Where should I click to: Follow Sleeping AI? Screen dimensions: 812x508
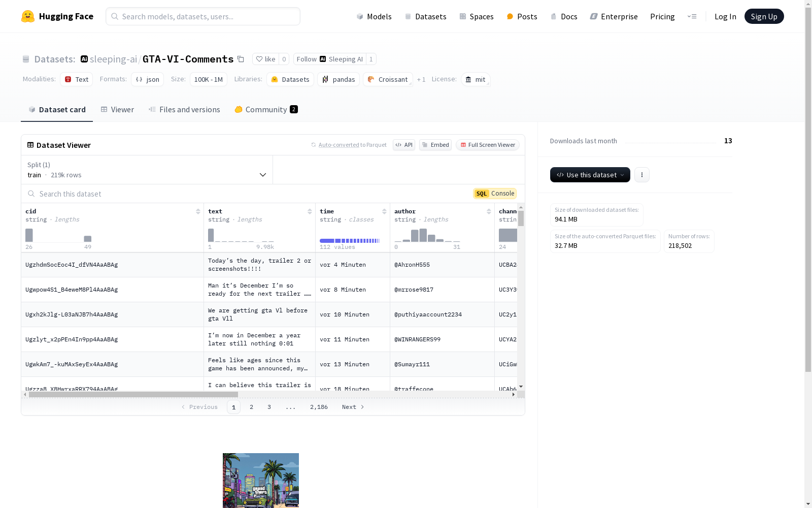pos(330,59)
